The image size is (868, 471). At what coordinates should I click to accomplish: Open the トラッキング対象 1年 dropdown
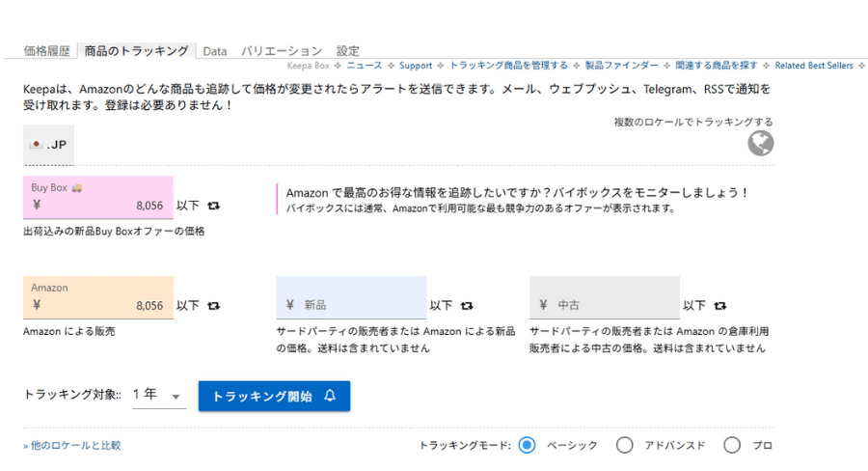[x=159, y=395]
